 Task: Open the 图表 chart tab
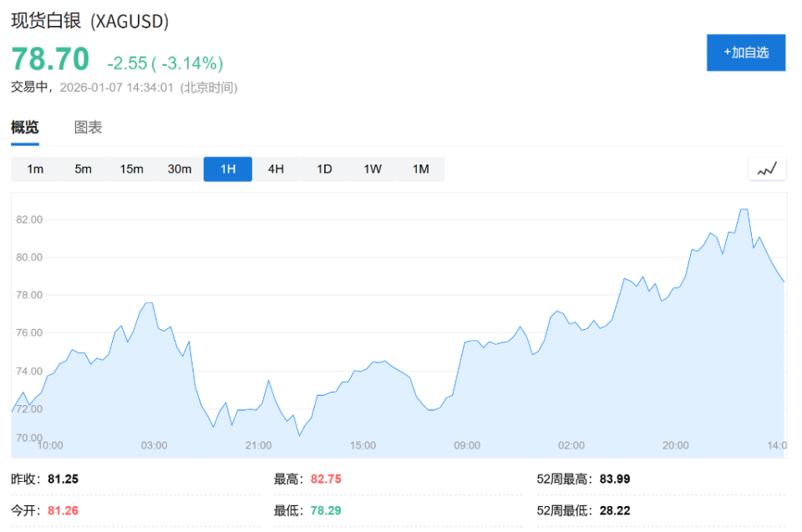tap(88, 128)
